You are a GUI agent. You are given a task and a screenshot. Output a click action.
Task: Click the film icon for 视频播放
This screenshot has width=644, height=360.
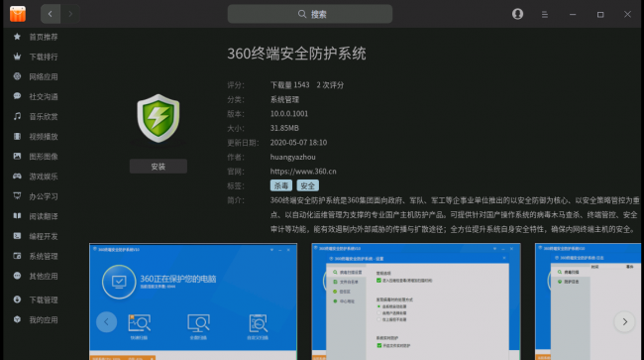click(17, 136)
